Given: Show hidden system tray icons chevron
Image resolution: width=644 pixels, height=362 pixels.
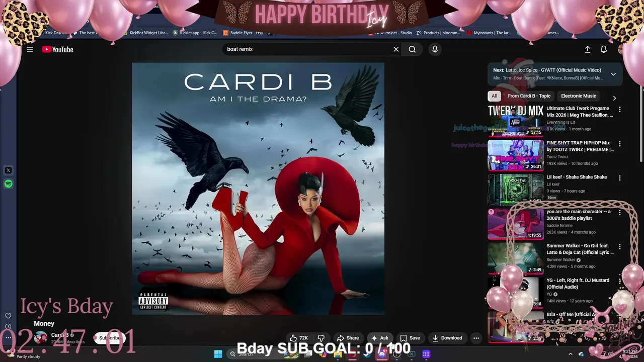Looking at the screenshot, I should pyautogui.click(x=570, y=354).
